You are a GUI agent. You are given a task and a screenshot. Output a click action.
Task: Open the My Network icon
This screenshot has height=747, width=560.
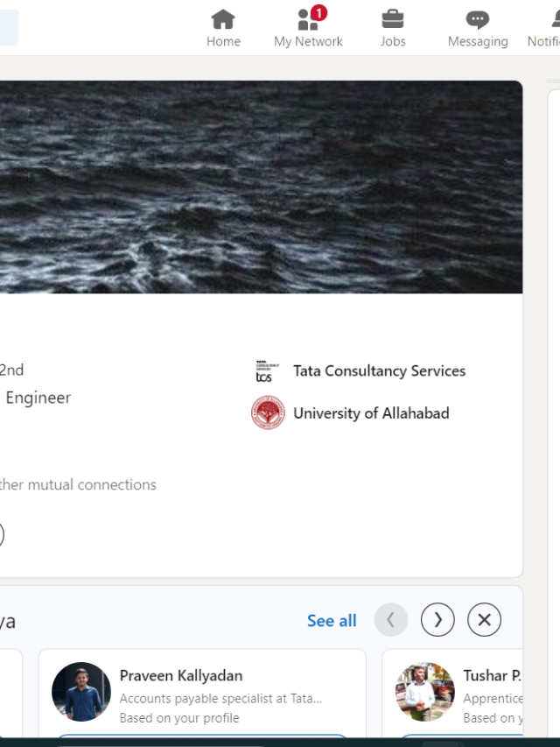(x=308, y=19)
